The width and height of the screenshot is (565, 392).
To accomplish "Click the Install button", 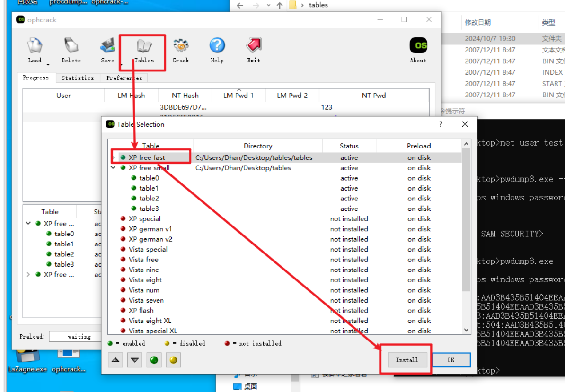I will tap(407, 360).
